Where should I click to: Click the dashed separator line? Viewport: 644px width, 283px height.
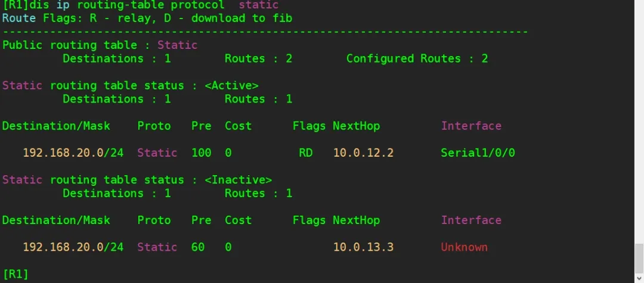[265, 31]
